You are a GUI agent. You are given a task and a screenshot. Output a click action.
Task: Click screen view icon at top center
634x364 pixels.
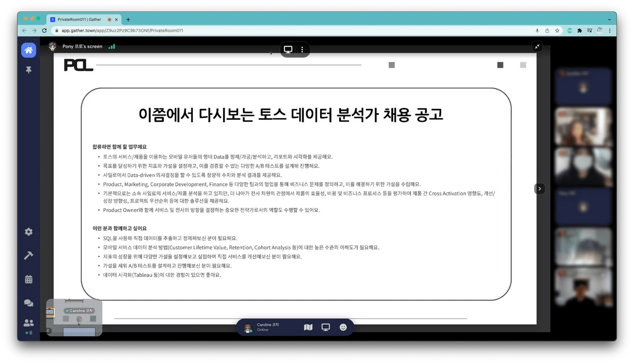288,50
